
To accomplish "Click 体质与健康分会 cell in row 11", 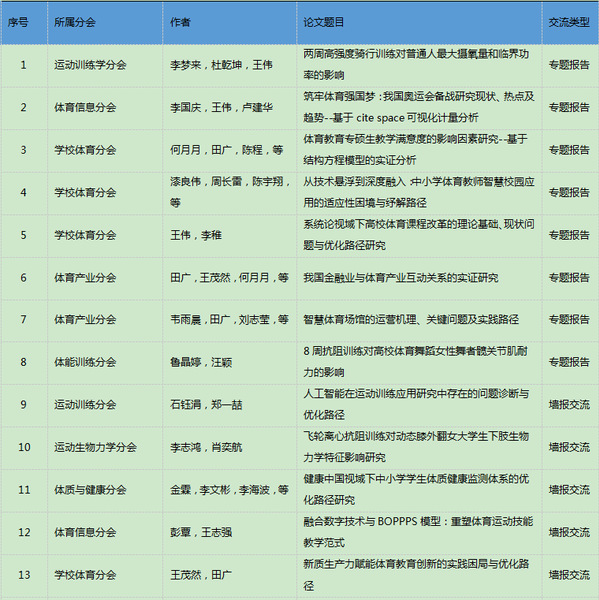I will (90, 490).
